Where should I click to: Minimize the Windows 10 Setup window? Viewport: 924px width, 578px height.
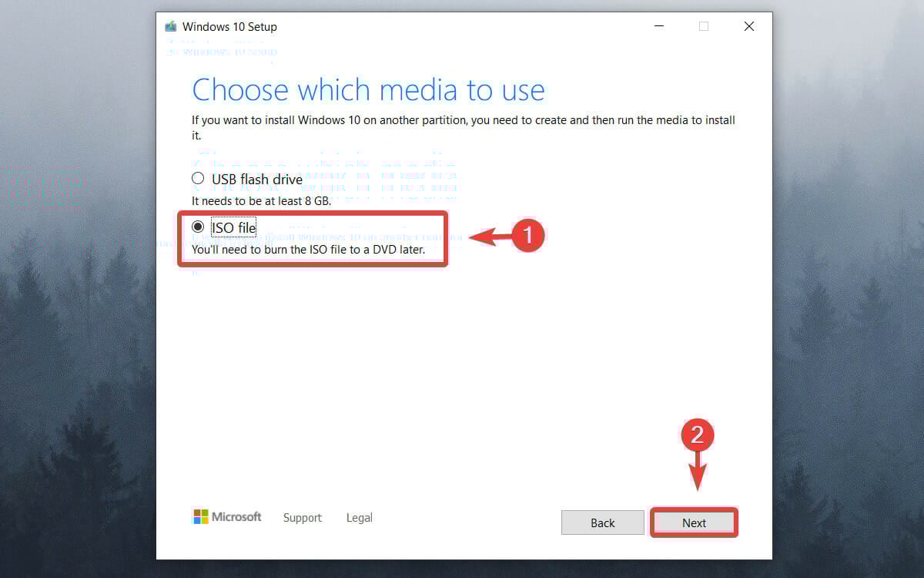(659, 26)
